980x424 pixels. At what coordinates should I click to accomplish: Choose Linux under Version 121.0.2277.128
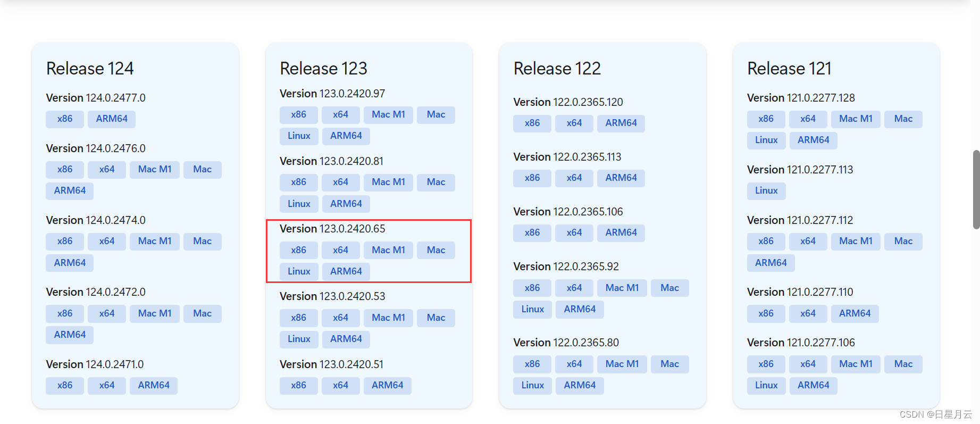766,140
